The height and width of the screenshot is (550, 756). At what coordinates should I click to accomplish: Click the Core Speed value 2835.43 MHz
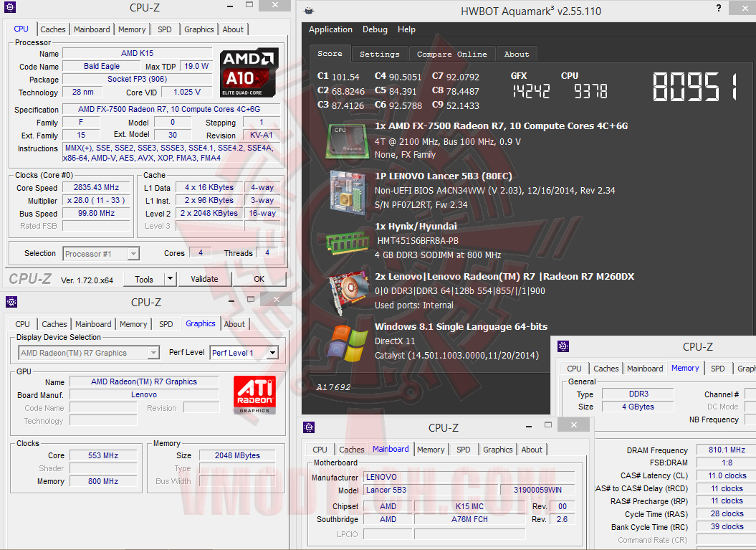(97, 187)
